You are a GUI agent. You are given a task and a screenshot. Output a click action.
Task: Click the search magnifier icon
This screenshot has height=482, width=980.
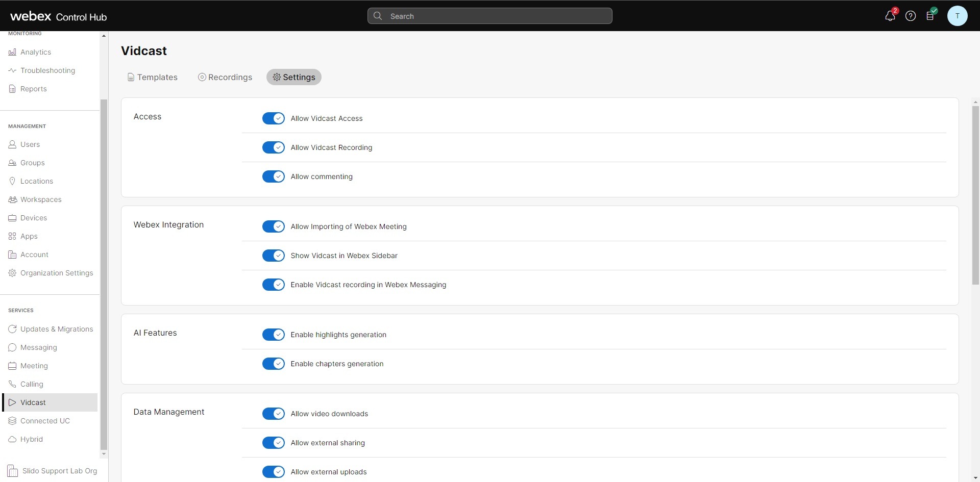[x=378, y=16]
